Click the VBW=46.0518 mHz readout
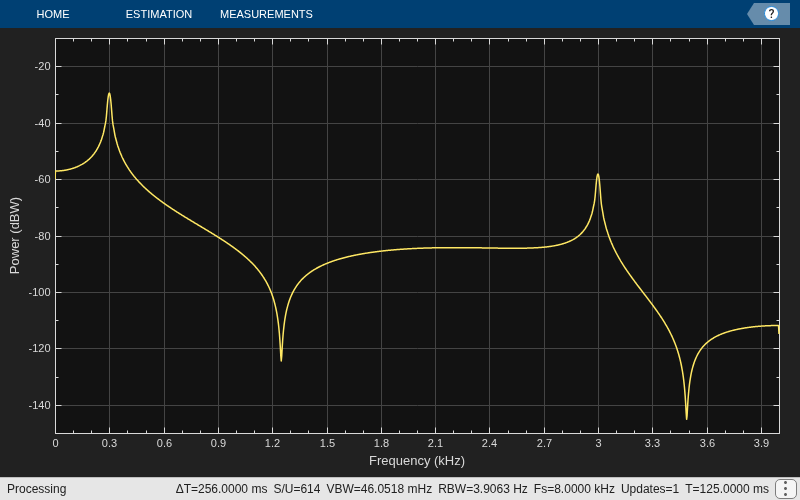The width and height of the screenshot is (800, 500). [x=379, y=489]
